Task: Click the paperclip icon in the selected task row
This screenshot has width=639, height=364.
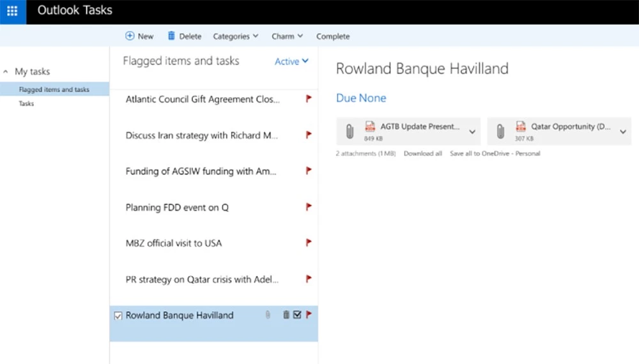Action: coord(268,315)
